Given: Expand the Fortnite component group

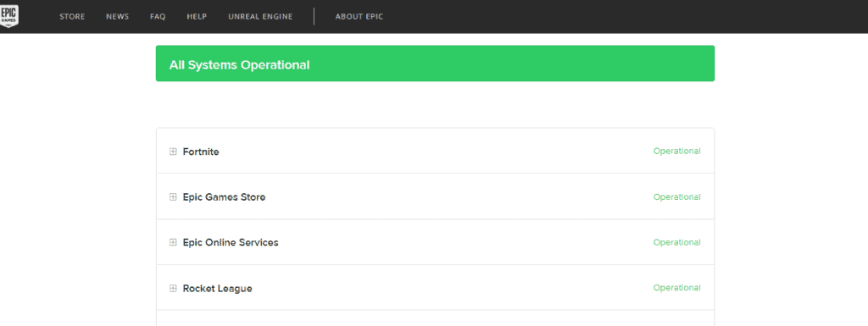Looking at the screenshot, I should point(173,152).
